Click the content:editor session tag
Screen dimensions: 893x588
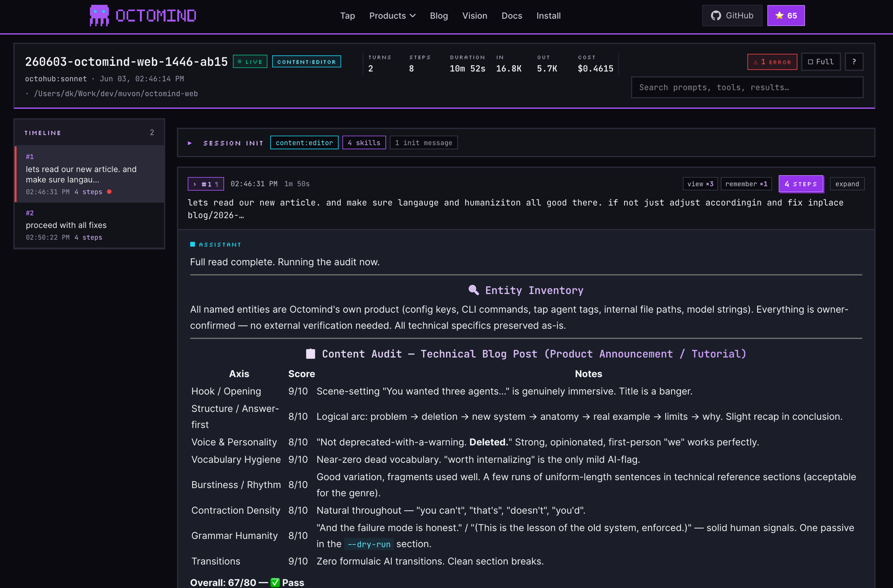[x=304, y=143]
